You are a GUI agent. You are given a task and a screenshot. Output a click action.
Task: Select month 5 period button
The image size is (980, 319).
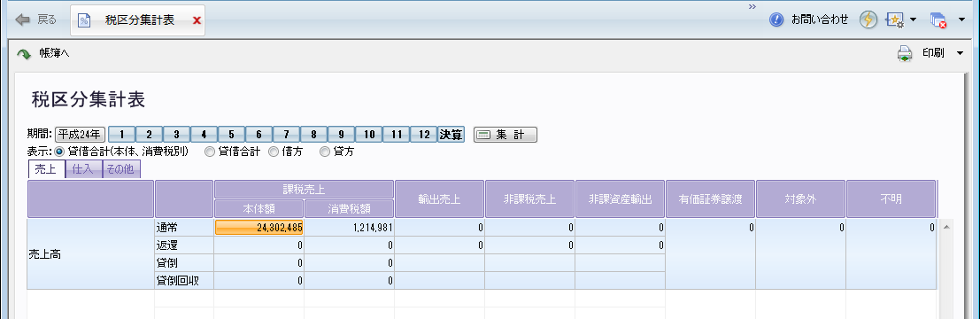coord(231,135)
